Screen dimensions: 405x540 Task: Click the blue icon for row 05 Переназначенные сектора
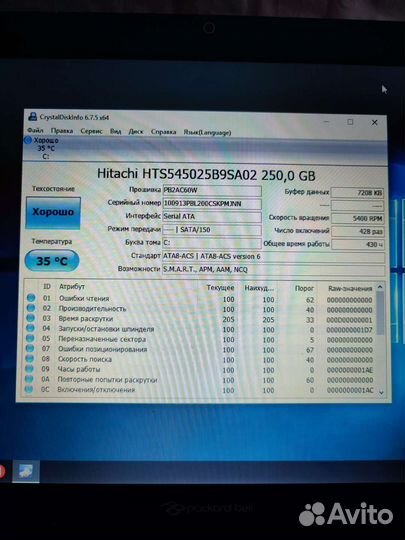coord(30,338)
